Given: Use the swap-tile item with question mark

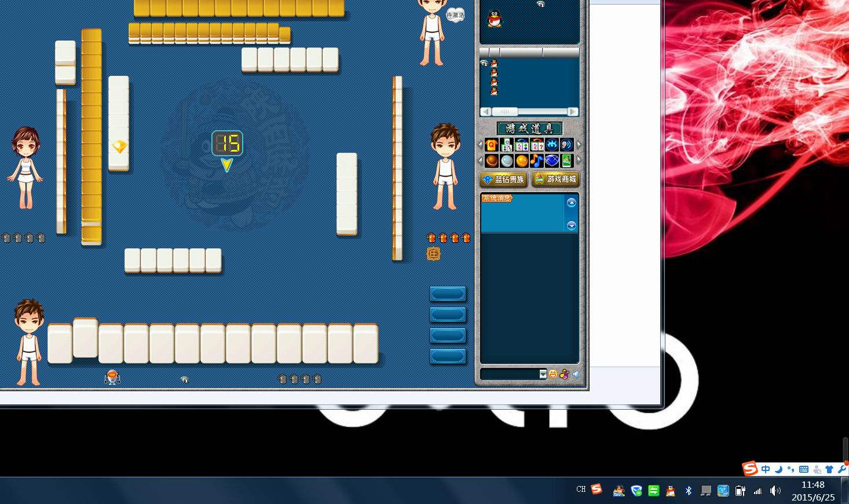Looking at the screenshot, I should (537, 145).
